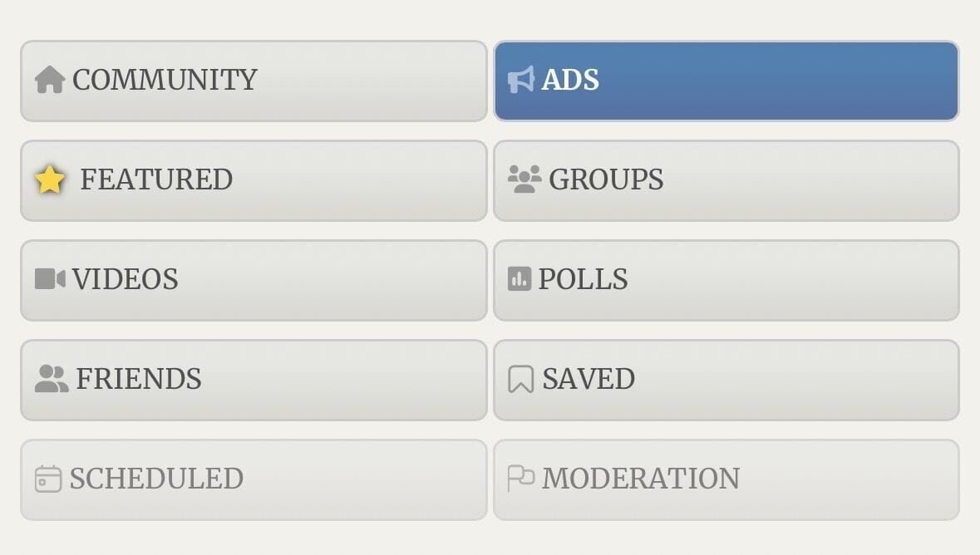The width and height of the screenshot is (980, 555).
Task: Click the video camera icon
Action: 50,279
